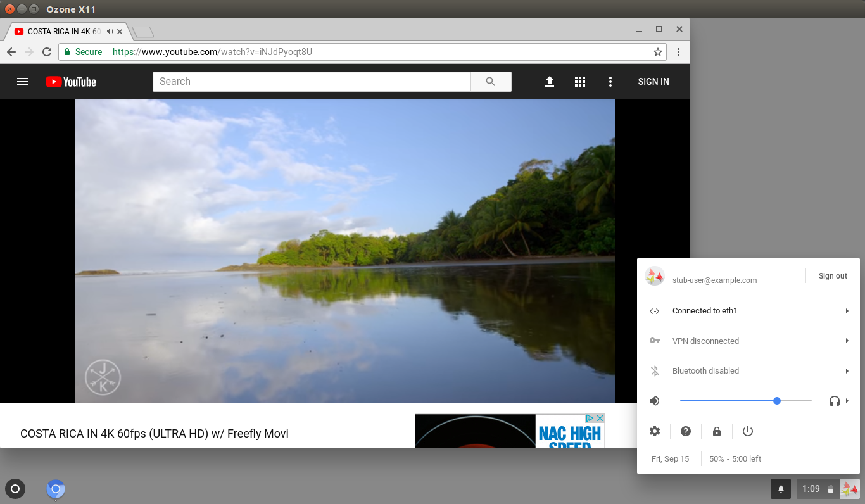Click the Chrome icon on the shelf
Viewport: 865px width, 504px height.
(x=56, y=489)
